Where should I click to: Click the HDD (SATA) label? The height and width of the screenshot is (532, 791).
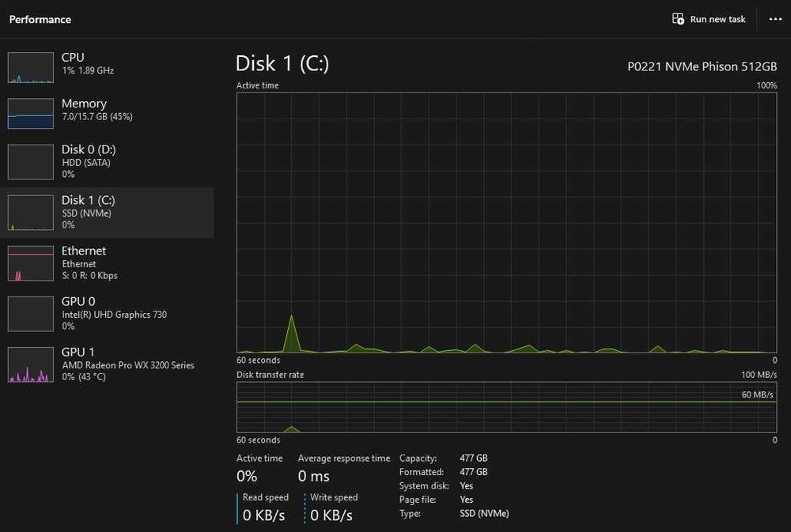tap(85, 162)
